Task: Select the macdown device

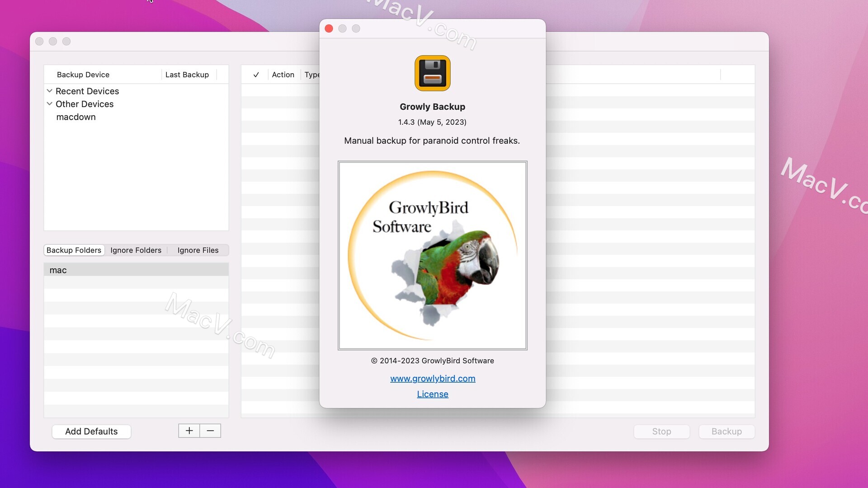Action: pos(76,117)
